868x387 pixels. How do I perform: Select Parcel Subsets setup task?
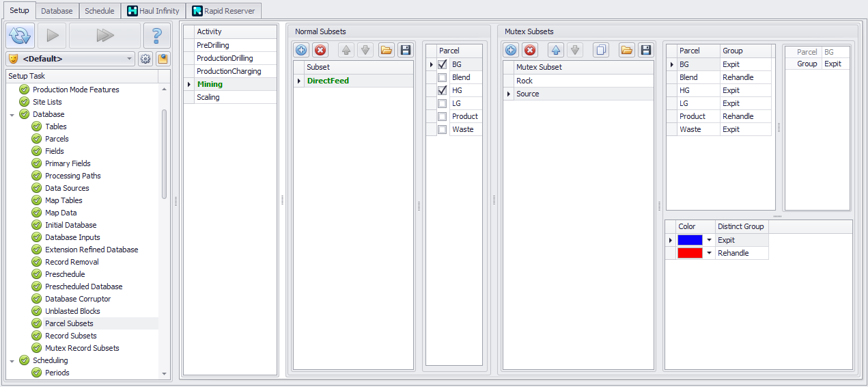[69, 323]
